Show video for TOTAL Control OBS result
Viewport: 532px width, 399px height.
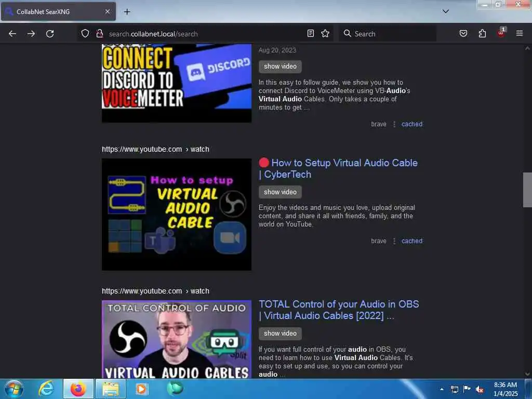click(280, 334)
